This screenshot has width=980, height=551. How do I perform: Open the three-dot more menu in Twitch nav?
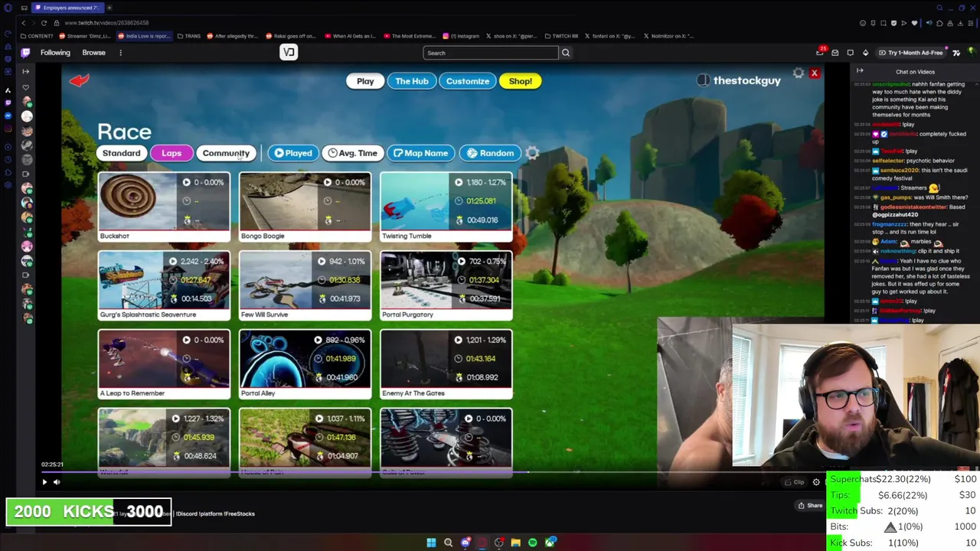pos(120,53)
